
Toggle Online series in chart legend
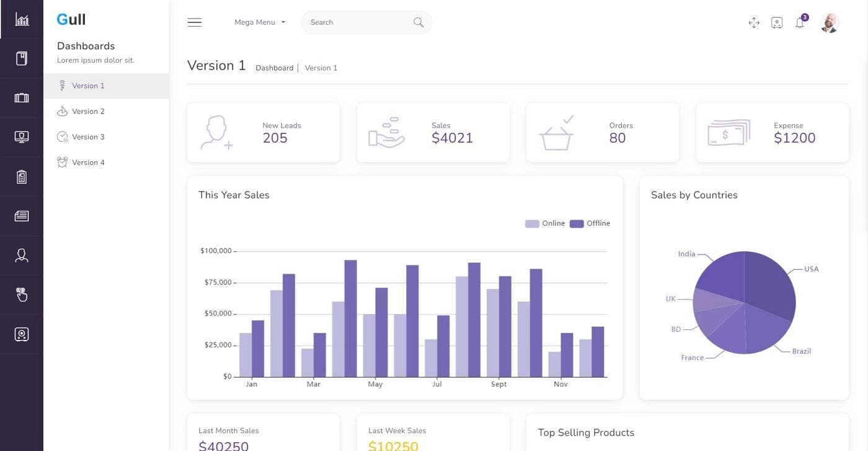tap(545, 223)
